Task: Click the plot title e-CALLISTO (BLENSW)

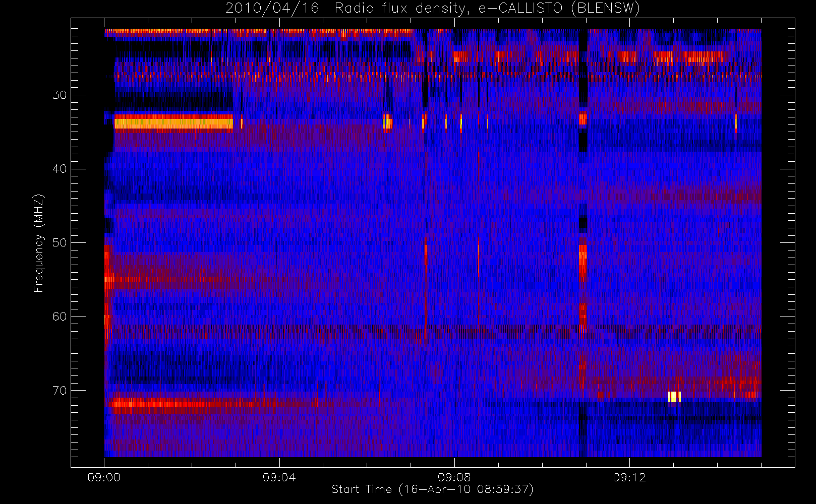Action: (x=433, y=8)
